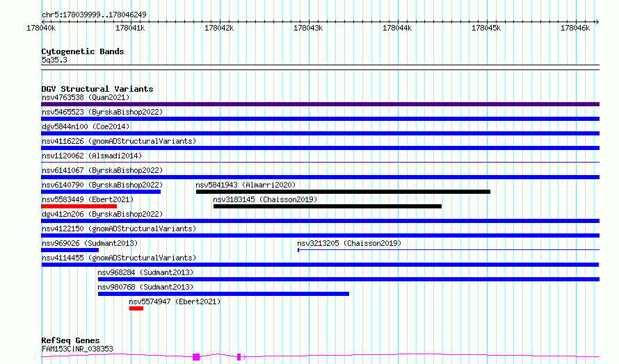Viewport: 619px width, 364px height.
Task: Open the nsv5841943 (Almarri2020) label
Action: [246, 185]
